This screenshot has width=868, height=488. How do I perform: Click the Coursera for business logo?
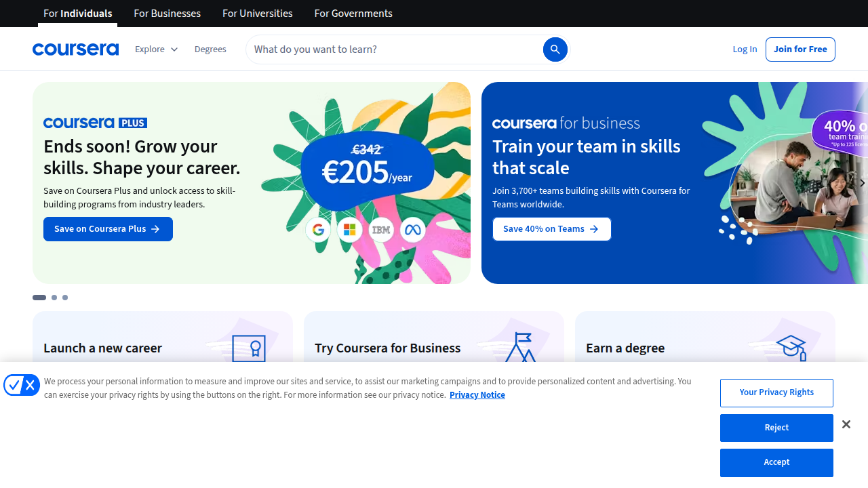pos(566,123)
